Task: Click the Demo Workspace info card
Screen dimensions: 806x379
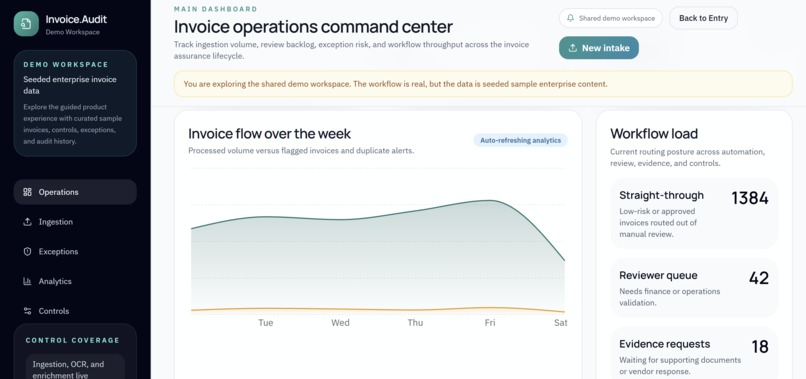Action: coord(75,103)
